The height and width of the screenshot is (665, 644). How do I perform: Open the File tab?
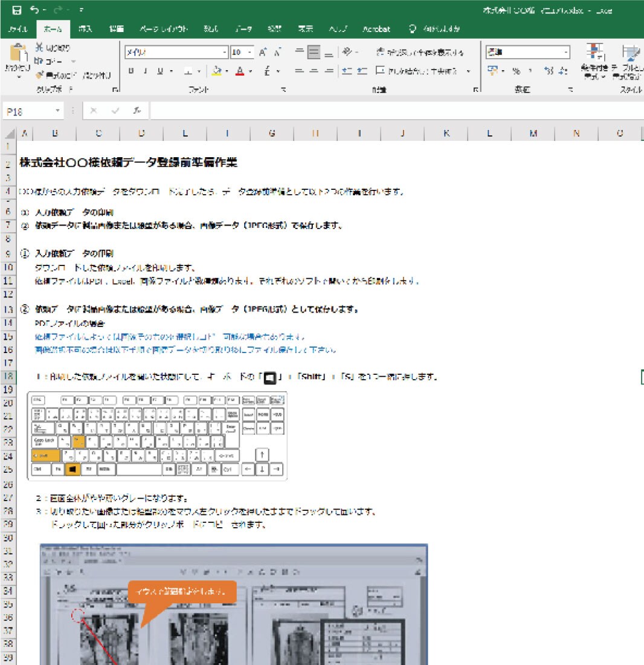tap(18, 29)
